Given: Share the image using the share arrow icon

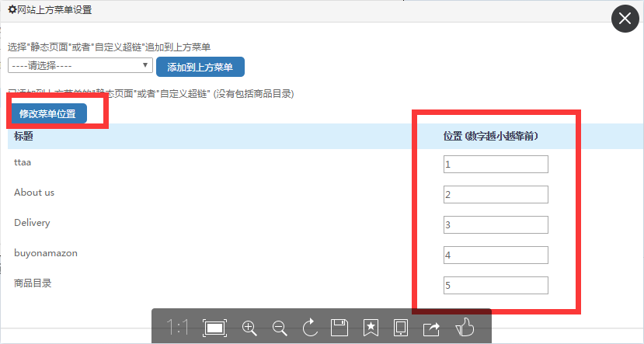Looking at the screenshot, I should click(x=431, y=328).
